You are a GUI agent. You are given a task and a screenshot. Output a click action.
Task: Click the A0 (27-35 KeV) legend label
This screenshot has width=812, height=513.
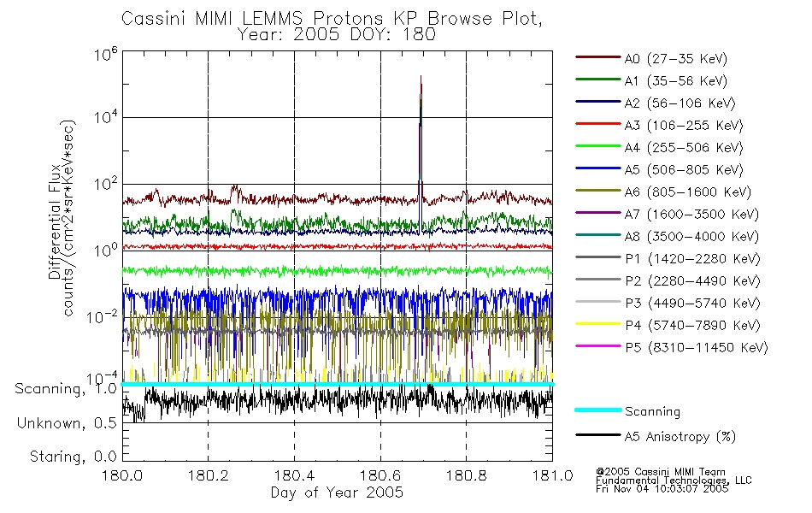(x=675, y=59)
